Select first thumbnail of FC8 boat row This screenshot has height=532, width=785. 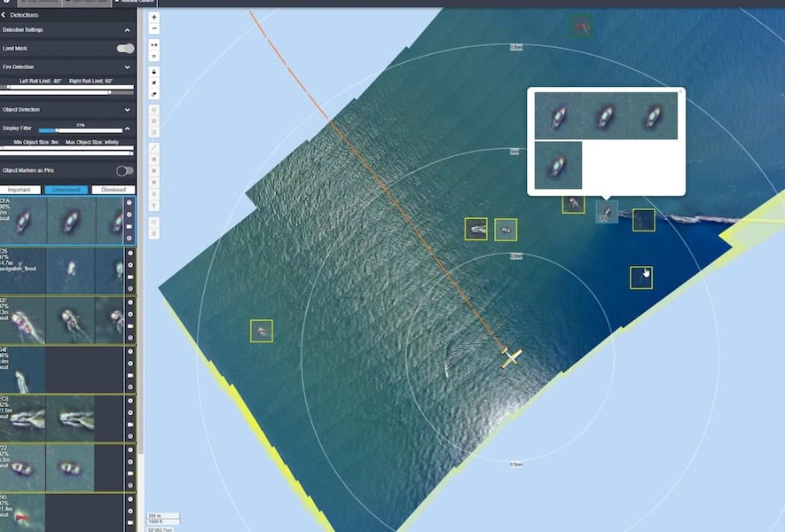tap(22, 419)
